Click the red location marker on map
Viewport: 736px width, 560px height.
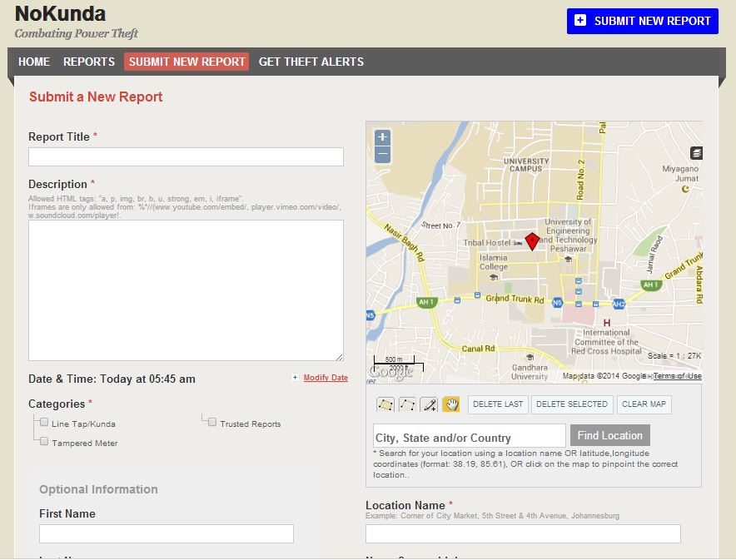coord(532,241)
